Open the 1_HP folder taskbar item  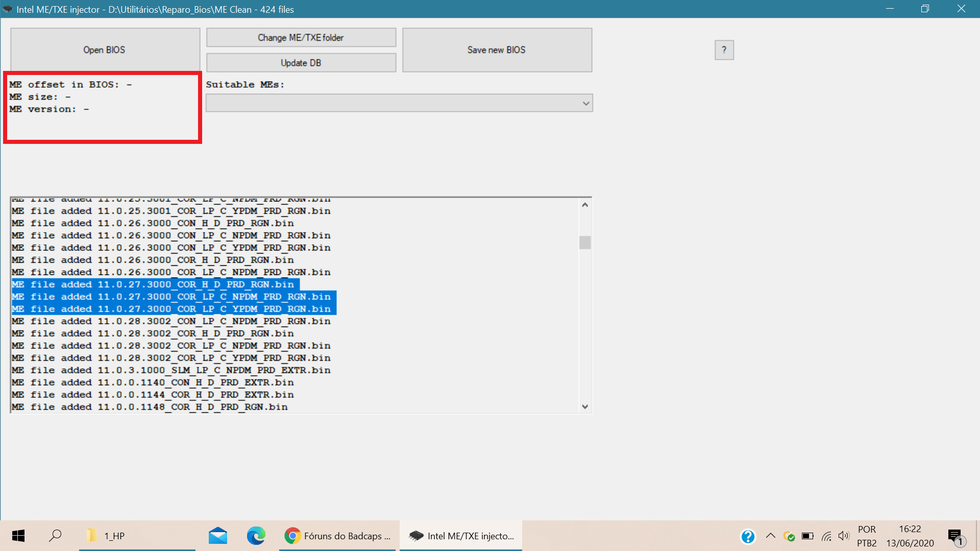coord(137,536)
